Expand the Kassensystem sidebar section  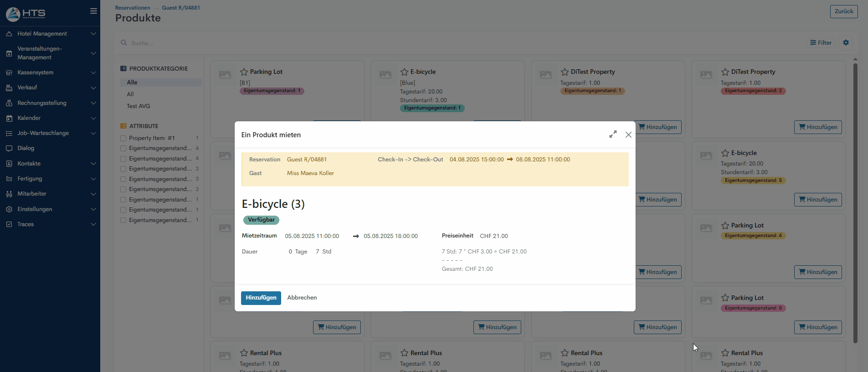tap(50, 72)
